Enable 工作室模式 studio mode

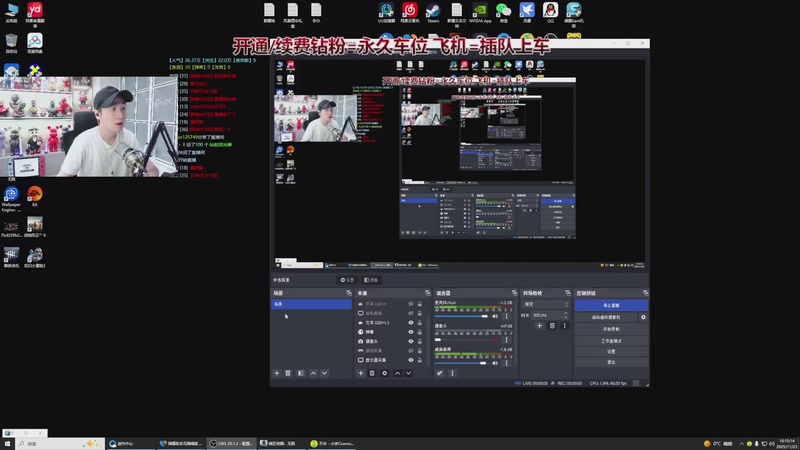coord(611,340)
